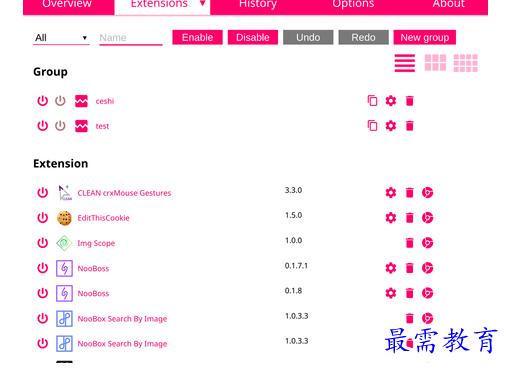Click the CLEAN crxMouse Gestures cursor icon
The image size is (506, 372).
(x=65, y=193)
